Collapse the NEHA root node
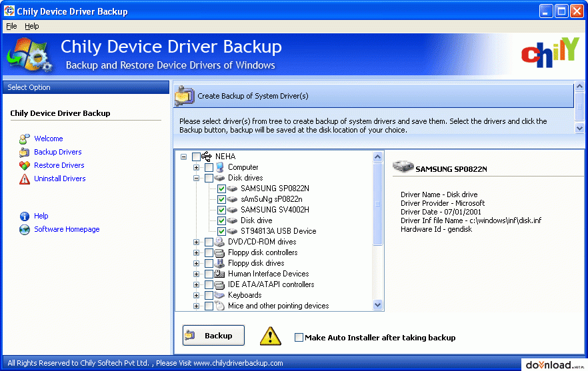The height and width of the screenshot is (371, 588). coord(183,157)
